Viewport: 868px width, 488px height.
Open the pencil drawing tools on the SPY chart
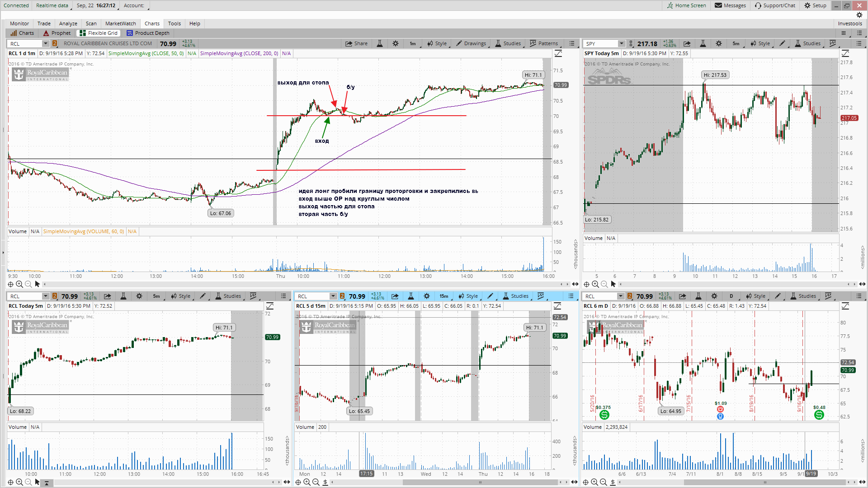point(783,44)
